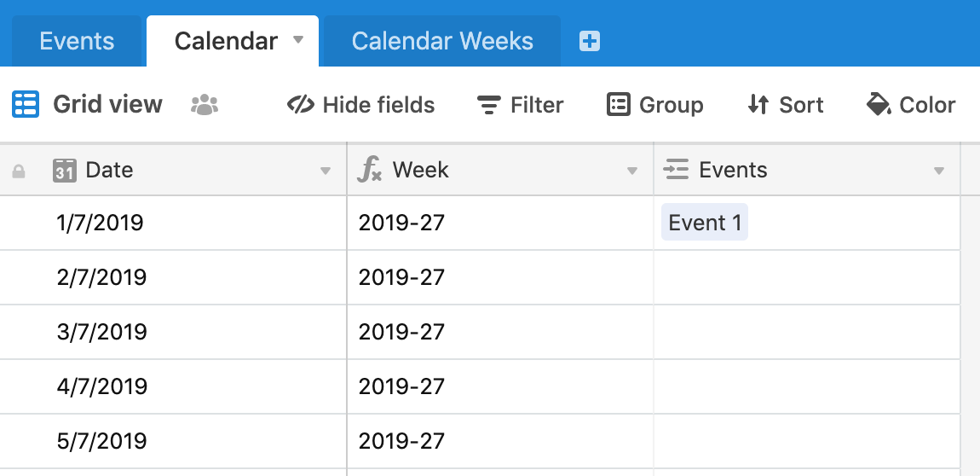This screenshot has height=476, width=980.
Task: Open the Date column dropdown menu
Action: 325,171
